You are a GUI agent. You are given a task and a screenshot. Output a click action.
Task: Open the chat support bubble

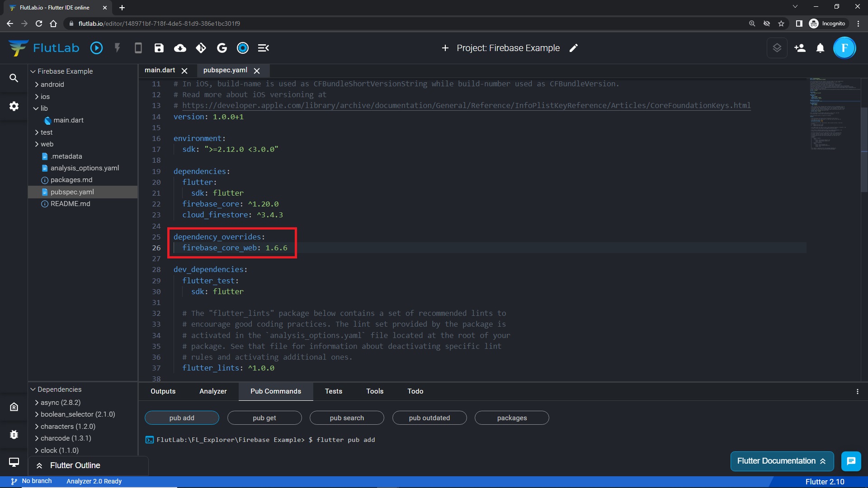pyautogui.click(x=851, y=461)
